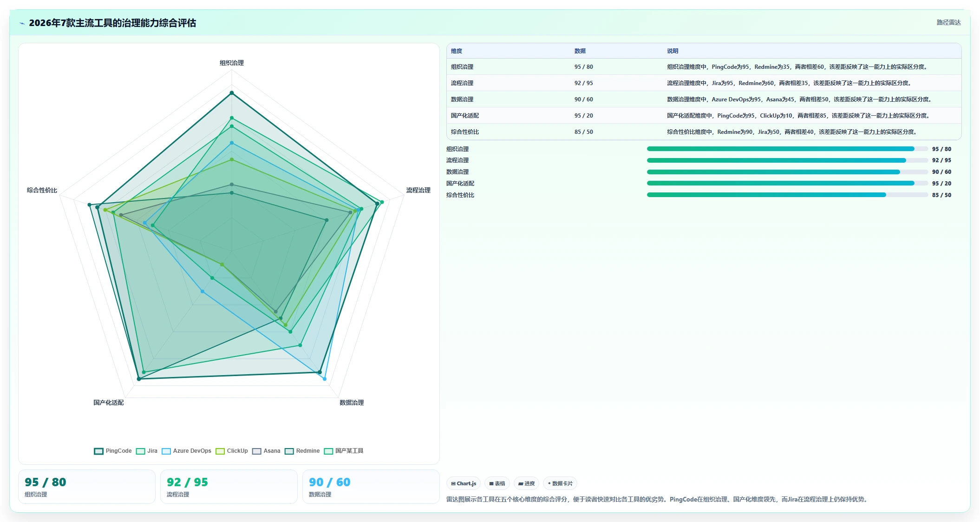980x522 pixels.
Task: Click the 综合性价比 radar axis label
Action: [42, 190]
